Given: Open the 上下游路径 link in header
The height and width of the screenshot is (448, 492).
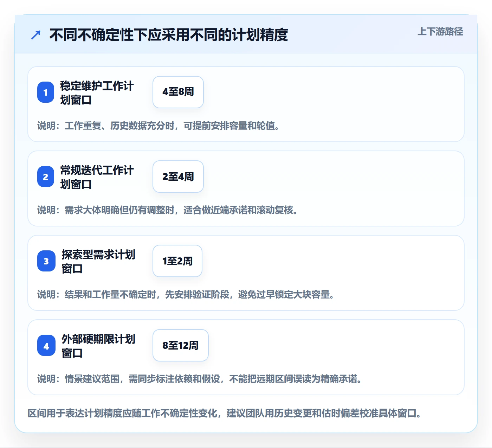Looking at the screenshot, I should click(440, 32).
